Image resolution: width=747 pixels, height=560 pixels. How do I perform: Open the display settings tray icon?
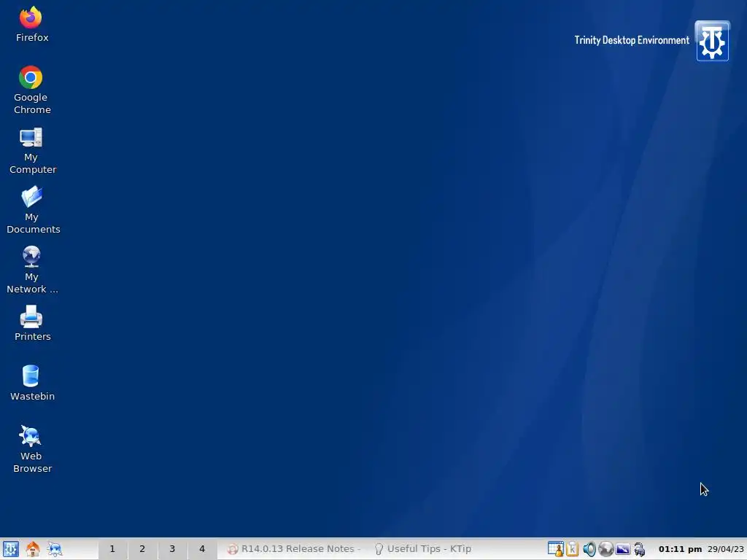[623, 549]
